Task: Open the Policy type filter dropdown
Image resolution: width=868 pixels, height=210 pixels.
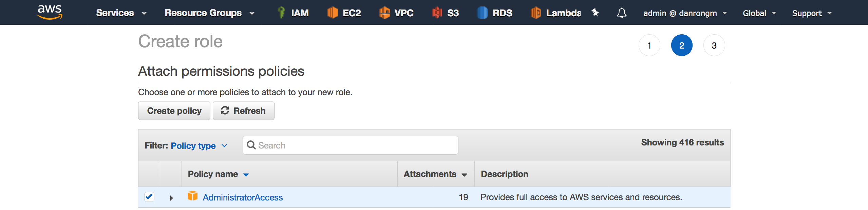Action: tap(199, 146)
